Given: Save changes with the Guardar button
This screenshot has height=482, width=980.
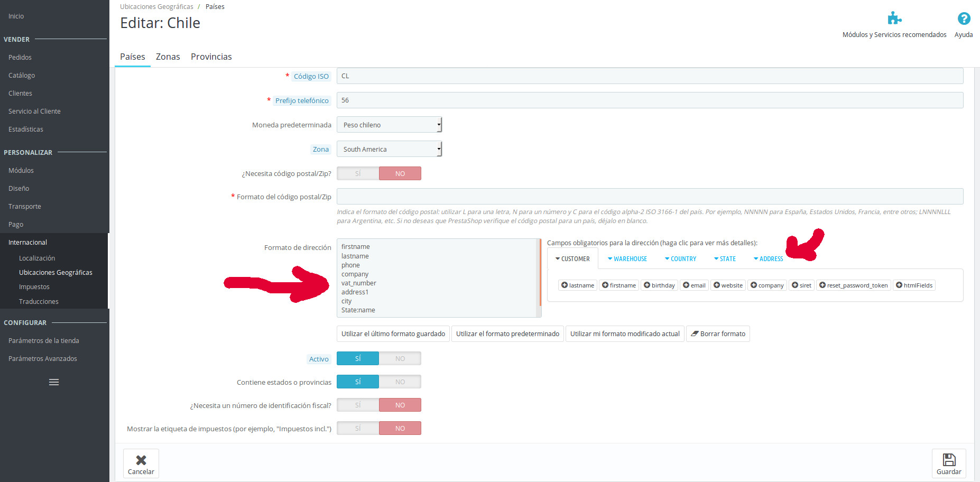Looking at the screenshot, I should coord(949,464).
